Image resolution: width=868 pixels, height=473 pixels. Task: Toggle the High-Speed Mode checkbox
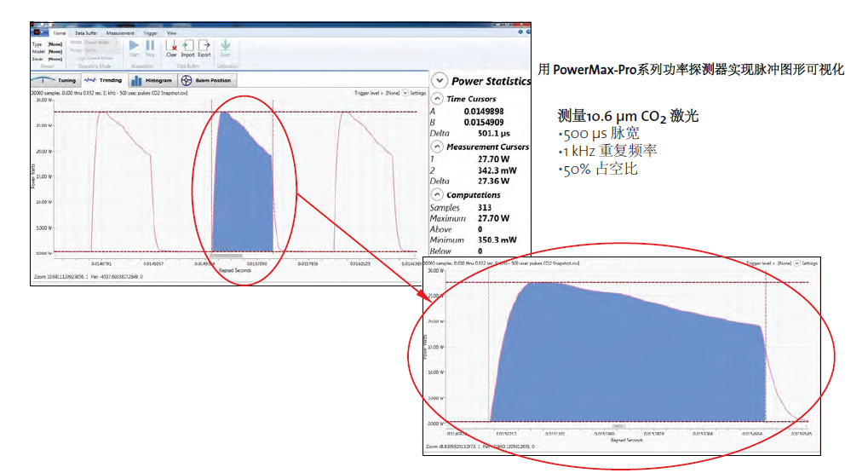point(93,58)
